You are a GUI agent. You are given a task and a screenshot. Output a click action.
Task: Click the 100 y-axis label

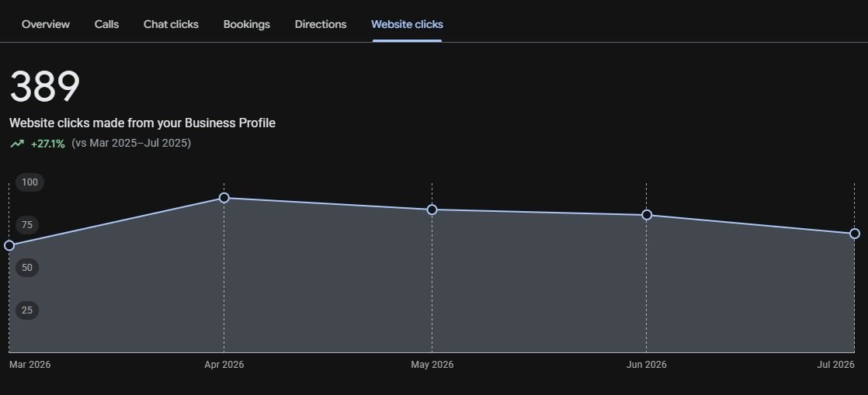30,182
